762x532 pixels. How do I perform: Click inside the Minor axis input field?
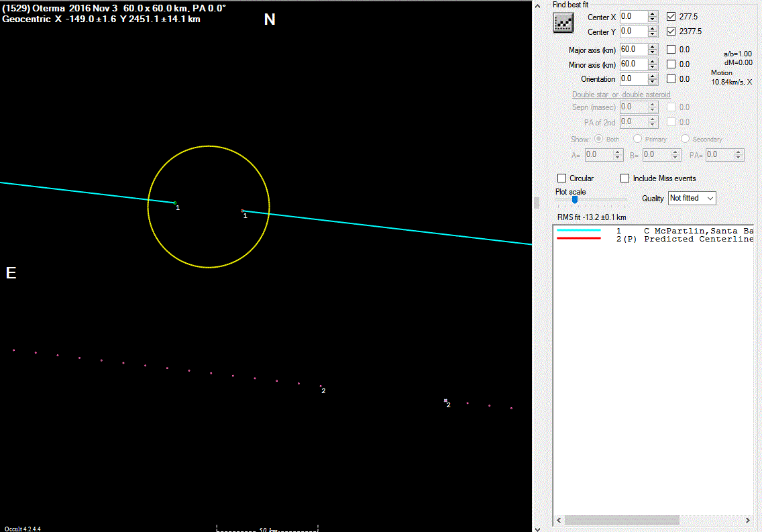633,64
